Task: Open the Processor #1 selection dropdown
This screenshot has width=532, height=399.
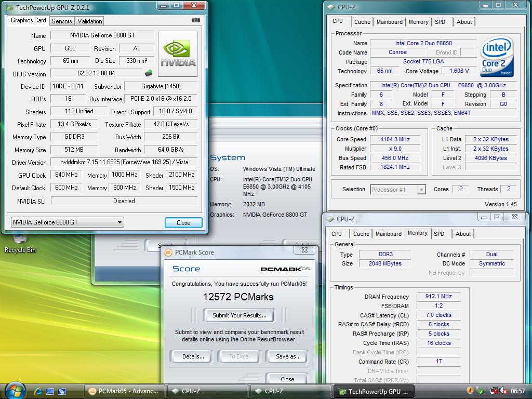Action: (397, 189)
